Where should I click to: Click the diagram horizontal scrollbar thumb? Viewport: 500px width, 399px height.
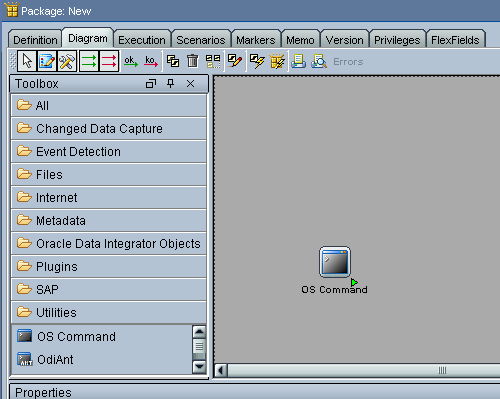pyautogui.click(x=364, y=370)
